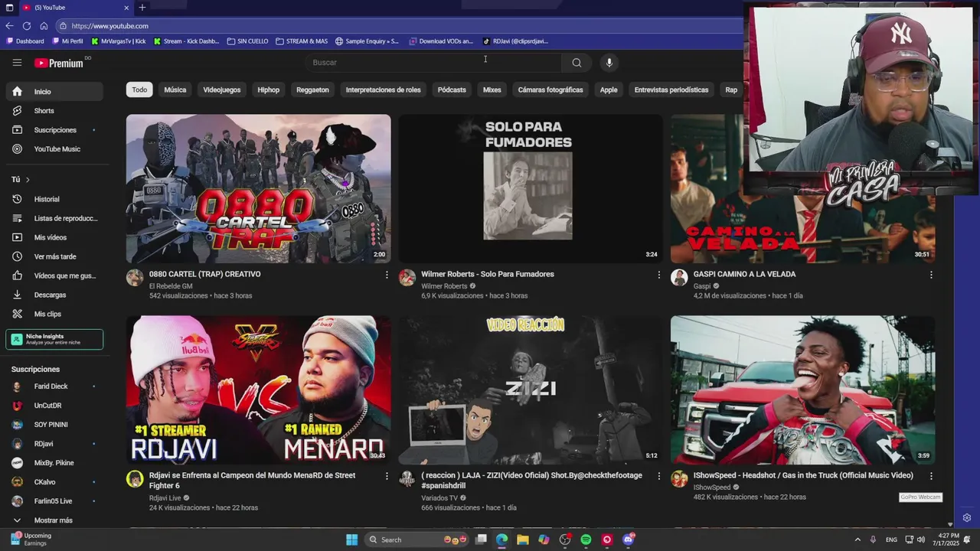This screenshot has height=551, width=980.
Task: Click in the Buscar search field
Action: 433,63
